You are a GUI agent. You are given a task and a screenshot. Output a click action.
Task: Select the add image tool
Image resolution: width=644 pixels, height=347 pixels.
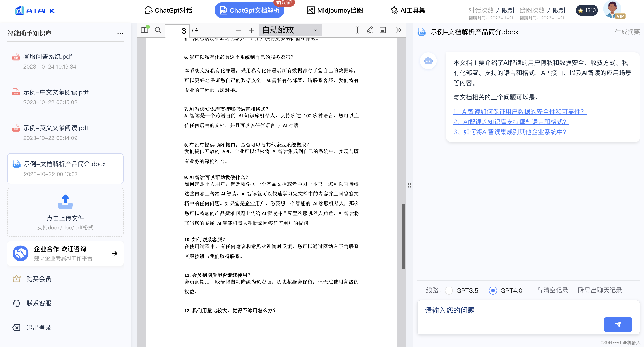point(382,30)
